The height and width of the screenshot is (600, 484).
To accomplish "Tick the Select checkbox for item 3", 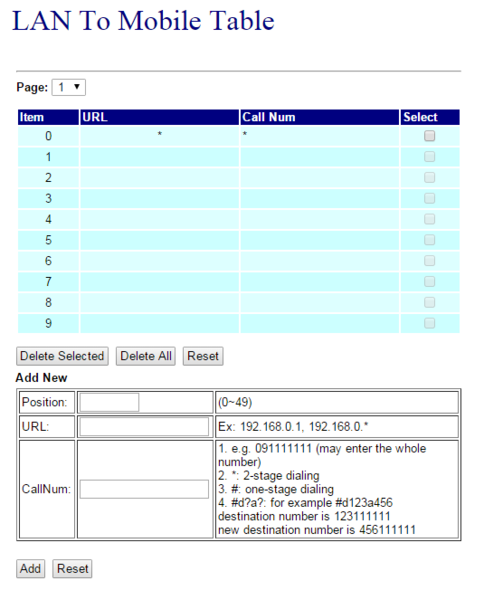I will (x=429, y=198).
